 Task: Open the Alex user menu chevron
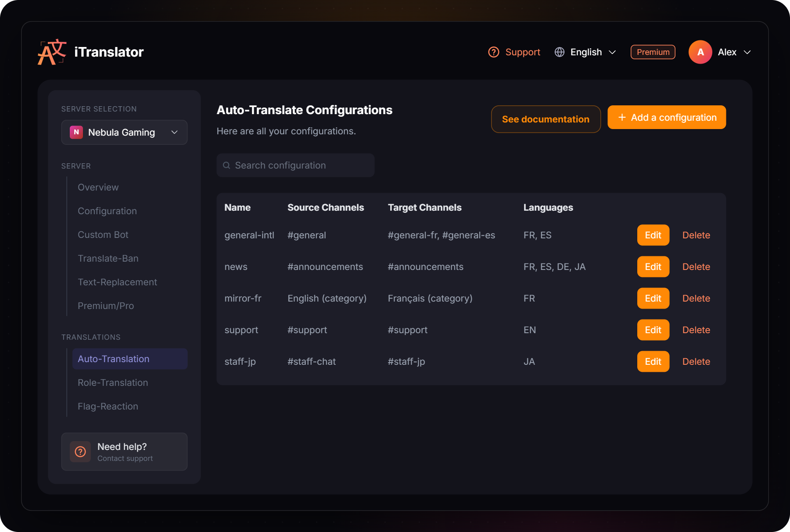coord(747,52)
